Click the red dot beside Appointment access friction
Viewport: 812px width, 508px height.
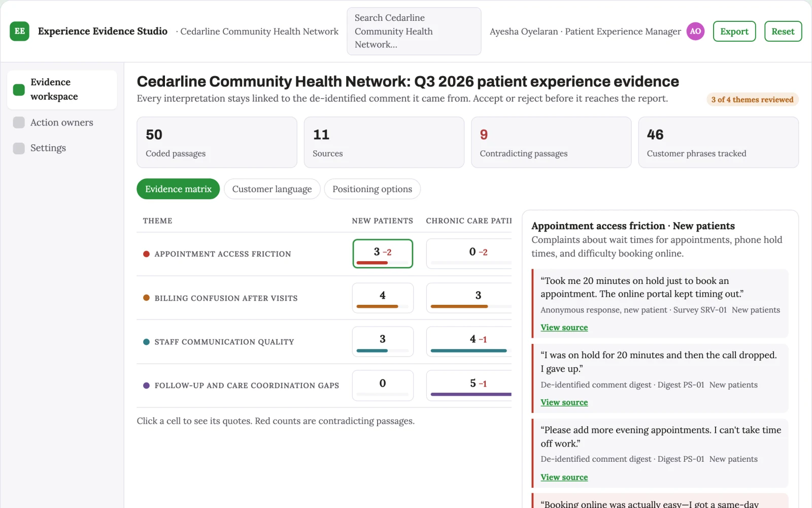[x=146, y=254]
